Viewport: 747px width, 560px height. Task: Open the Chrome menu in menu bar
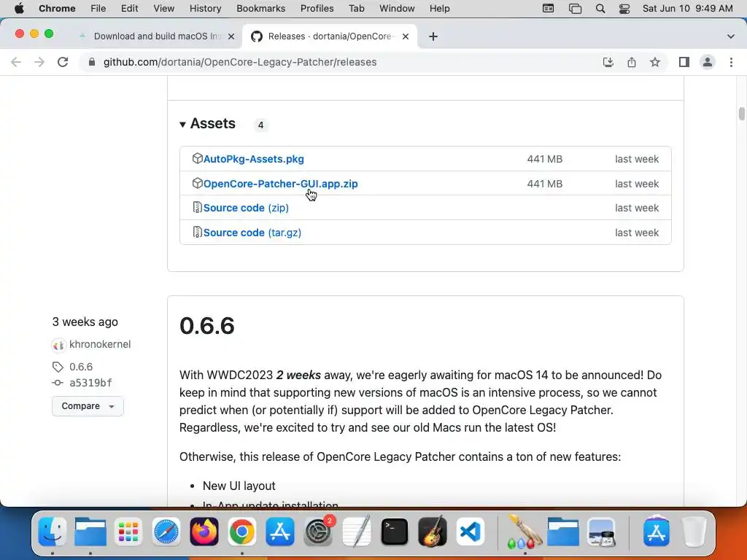57,9
